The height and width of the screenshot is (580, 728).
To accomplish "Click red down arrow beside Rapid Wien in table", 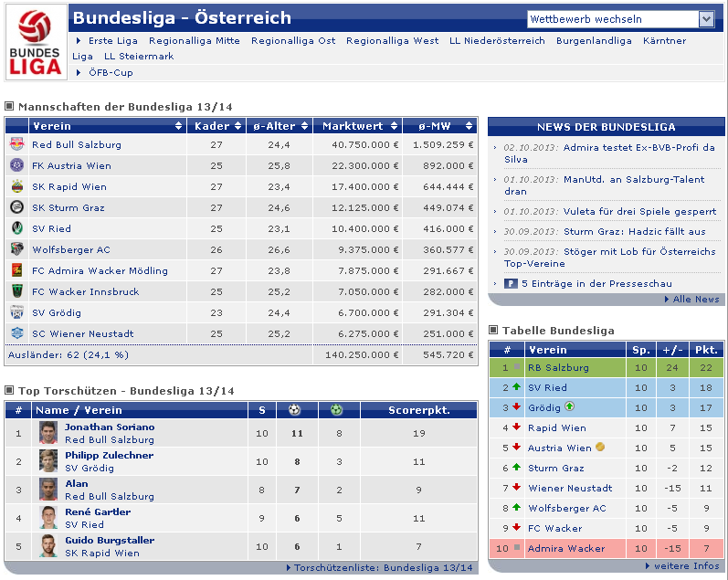I will pos(516,427).
